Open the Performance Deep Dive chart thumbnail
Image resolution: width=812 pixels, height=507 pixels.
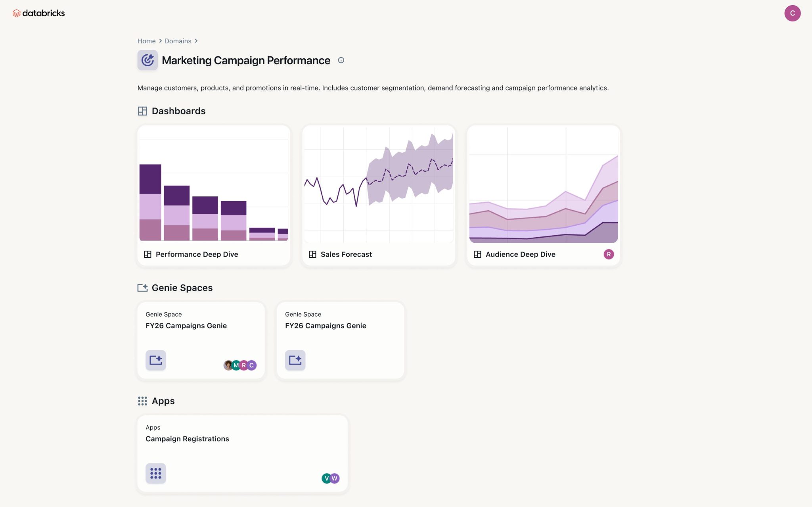214,186
